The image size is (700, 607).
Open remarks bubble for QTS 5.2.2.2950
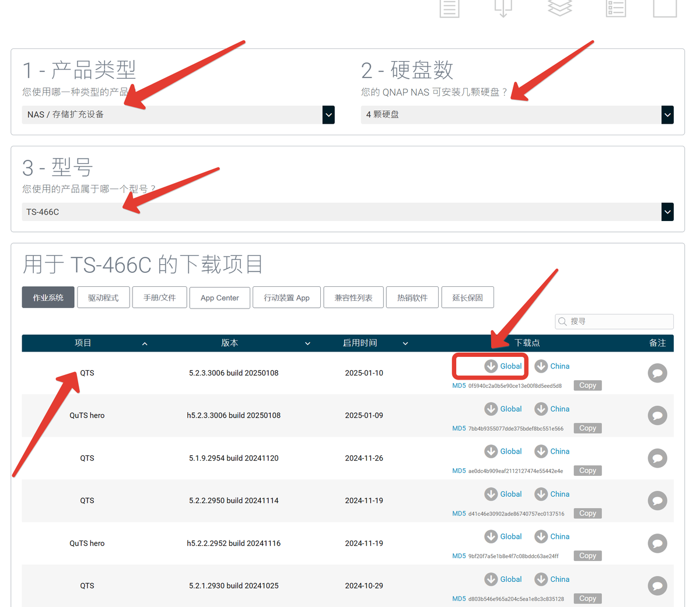(x=657, y=501)
